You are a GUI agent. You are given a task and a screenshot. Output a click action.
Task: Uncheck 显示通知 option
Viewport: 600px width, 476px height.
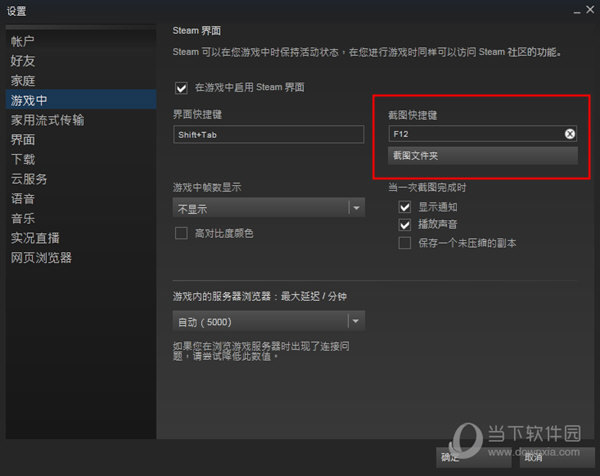[404, 207]
